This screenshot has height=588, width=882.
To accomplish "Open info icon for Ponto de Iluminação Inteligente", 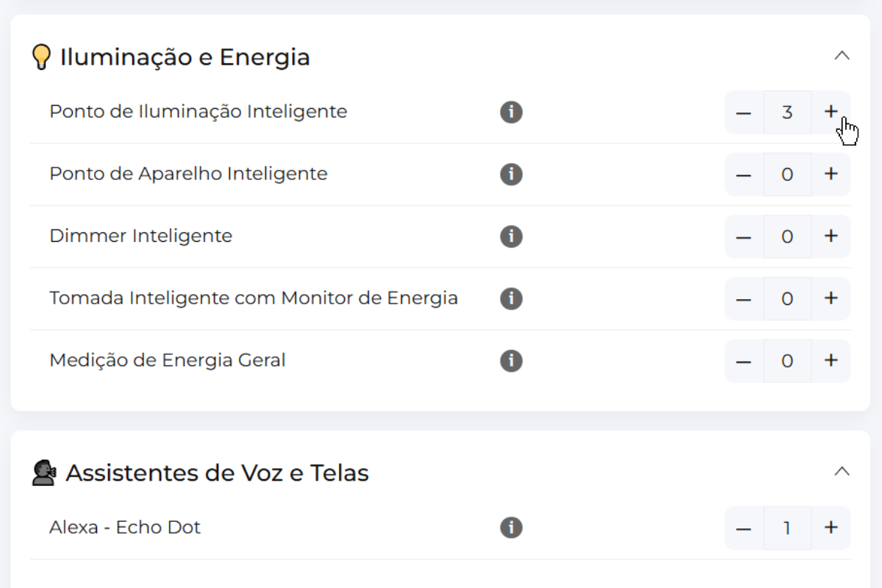I will point(511,112).
